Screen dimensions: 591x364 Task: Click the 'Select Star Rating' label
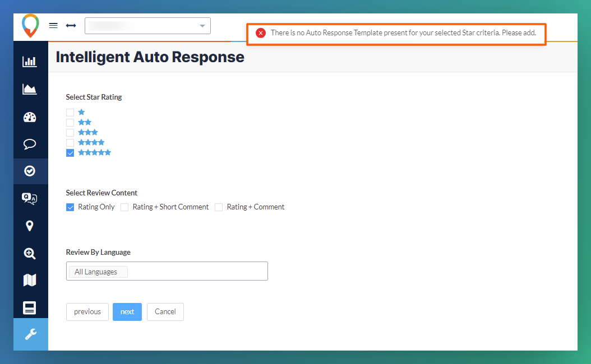pos(94,97)
